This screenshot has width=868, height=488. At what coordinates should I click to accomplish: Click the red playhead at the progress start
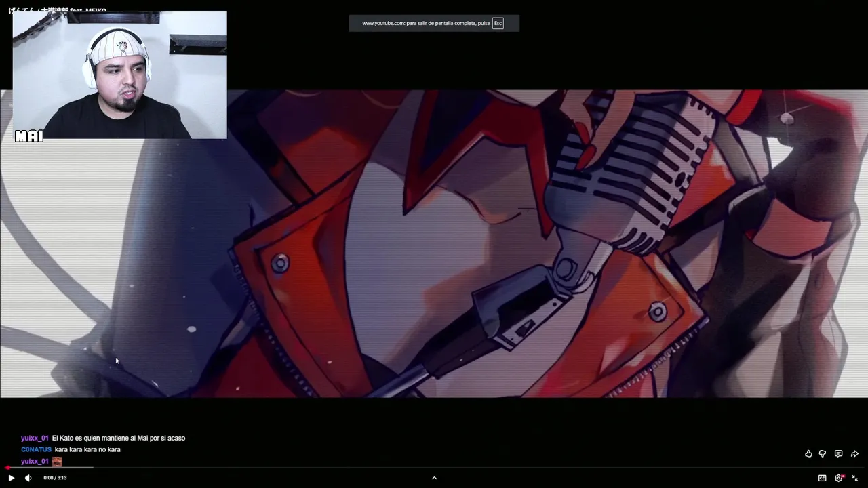7,468
